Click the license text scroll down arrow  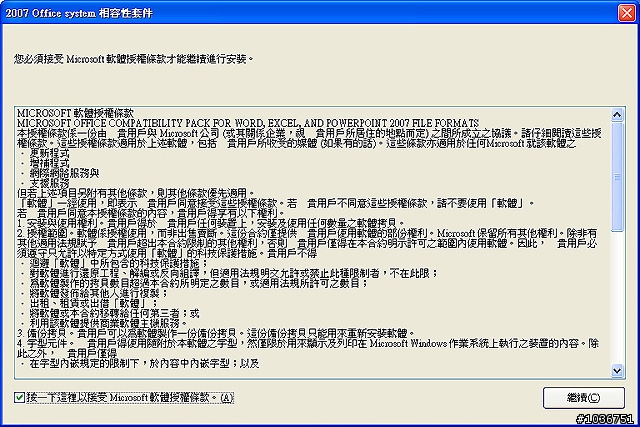pyautogui.click(x=617, y=371)
